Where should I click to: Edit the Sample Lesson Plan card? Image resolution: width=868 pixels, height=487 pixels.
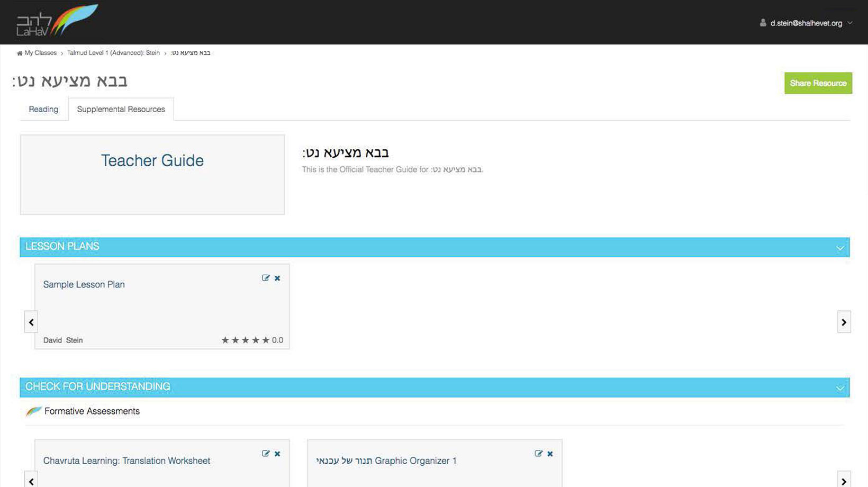(266, 278)
